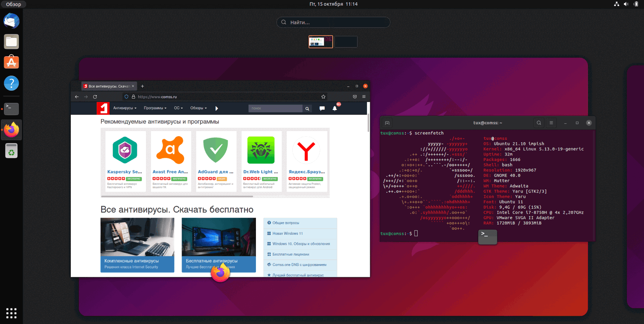This screenshot has width=644, height=324.
Task: Click the Yandex Browser icon
Action: click(307, 150)
